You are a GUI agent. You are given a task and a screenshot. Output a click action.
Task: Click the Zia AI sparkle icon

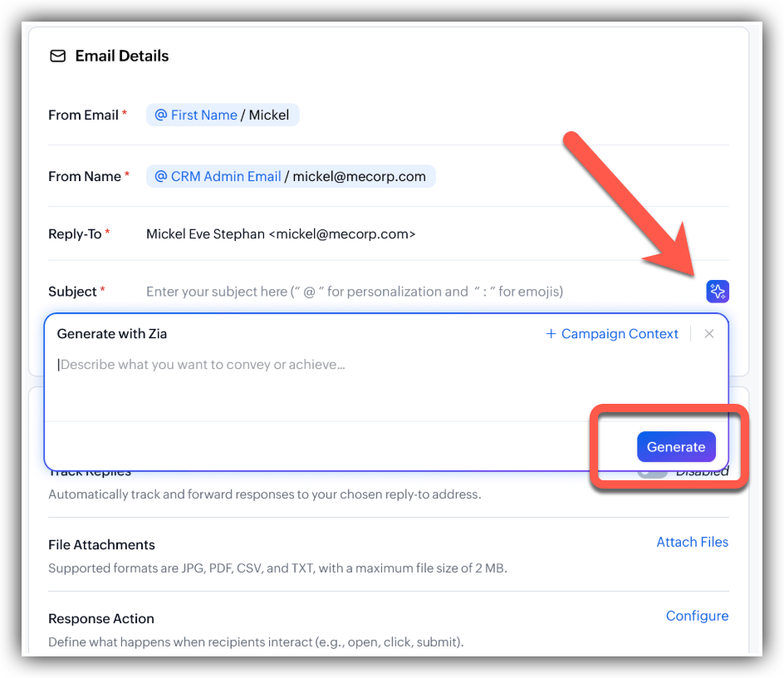tap(718, 291)
